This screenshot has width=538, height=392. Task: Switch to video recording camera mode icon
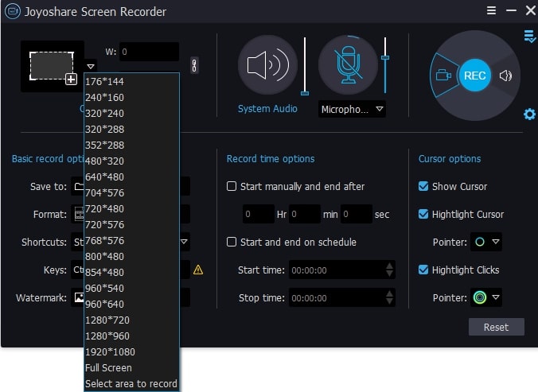(x=443, y=75)
